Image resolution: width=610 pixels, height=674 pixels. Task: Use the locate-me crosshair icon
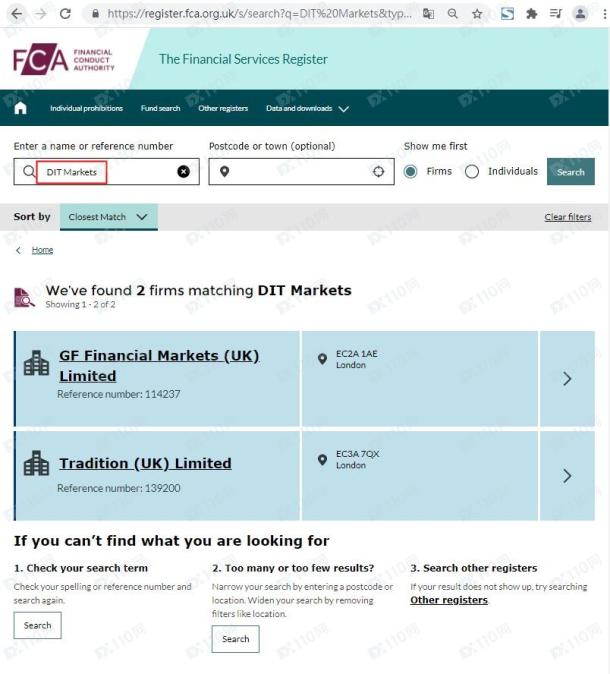pyautogui.click(x=378, y=172)
